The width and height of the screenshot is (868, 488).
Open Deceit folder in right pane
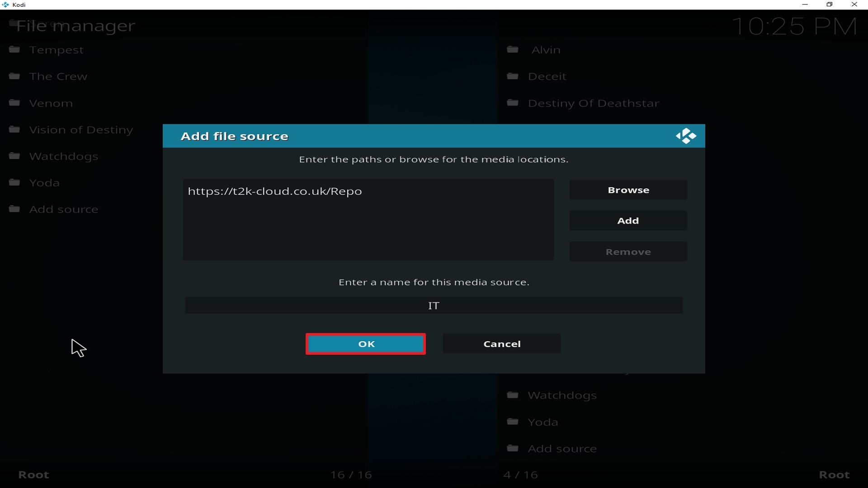pos(547,77)
